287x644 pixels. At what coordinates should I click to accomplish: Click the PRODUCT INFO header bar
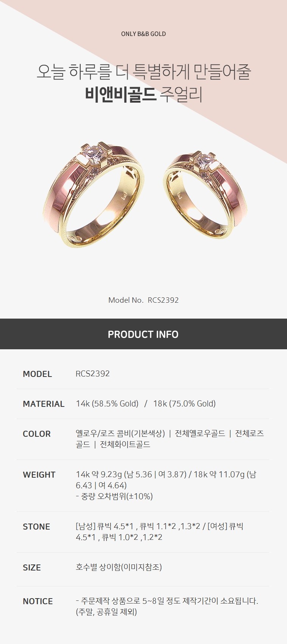click(x=143, y=334)
